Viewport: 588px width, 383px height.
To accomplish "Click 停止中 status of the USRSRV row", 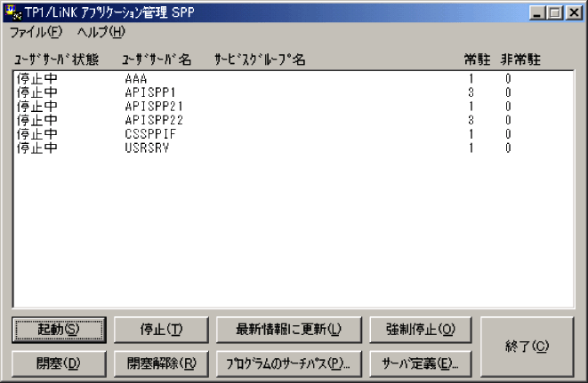I will pos(36,148).
